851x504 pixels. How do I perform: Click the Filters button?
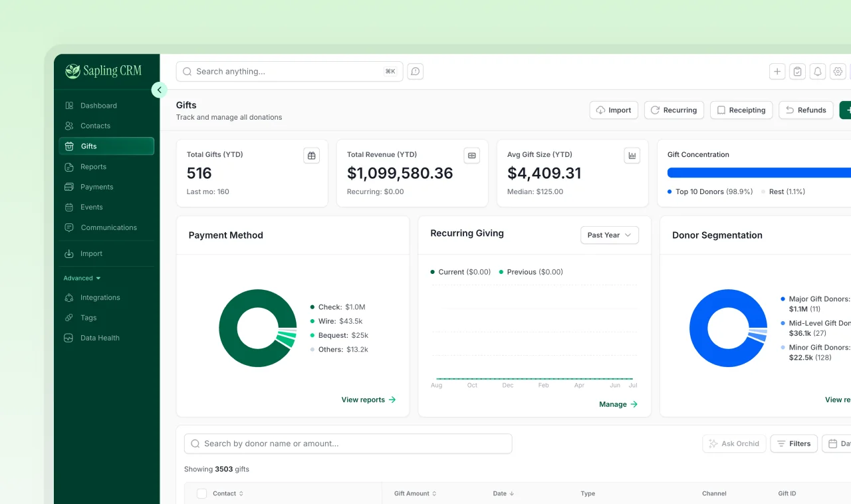click(x=794, y=443)
